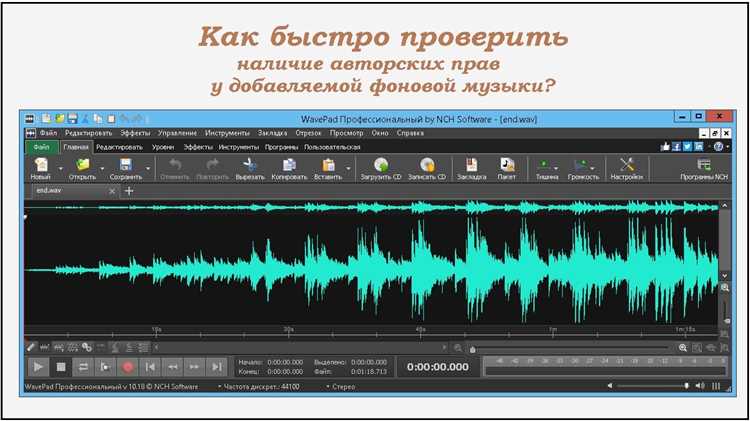This screenshot has width=750, height=421.
Task: Switch to the Пользовательская ribbon tab
Action: click(332, 147)
